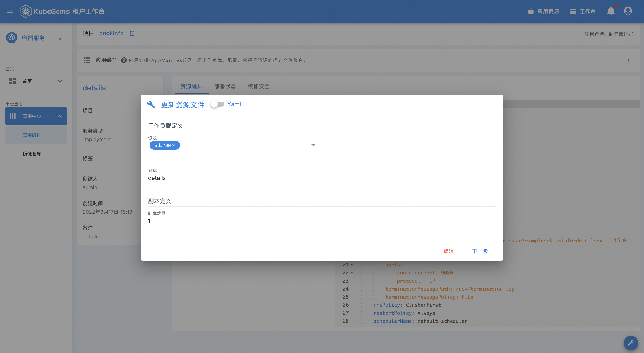Expand the 首页 sidebar chevron
Screen dimensions: 644x353
[x=59, y=81]
